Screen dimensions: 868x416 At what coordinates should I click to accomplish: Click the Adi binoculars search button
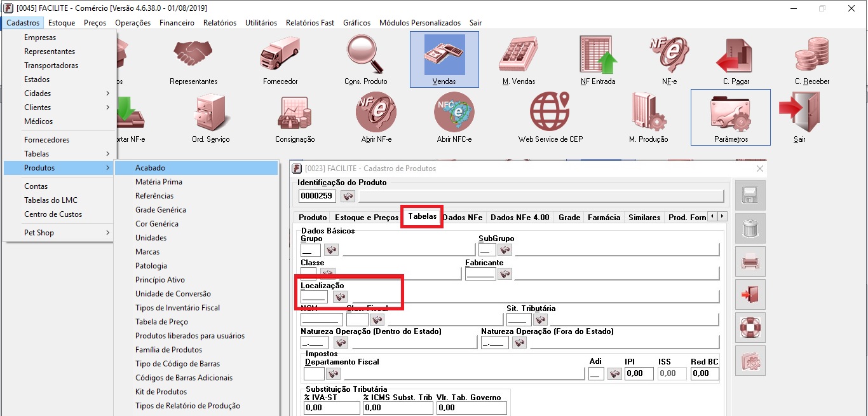[614, 374]
